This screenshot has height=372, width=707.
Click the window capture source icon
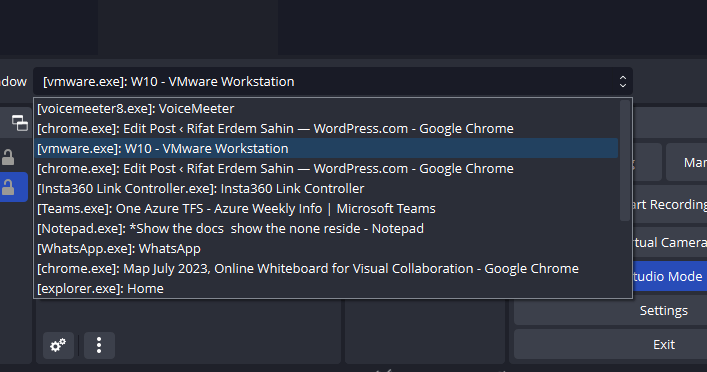click(20, 123)
